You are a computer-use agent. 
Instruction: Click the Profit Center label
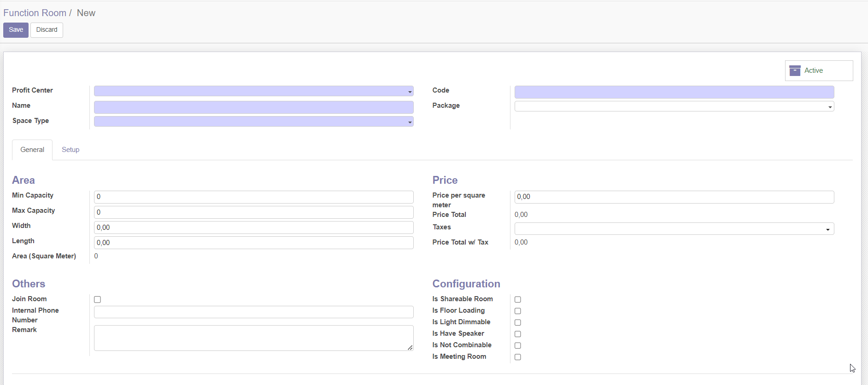(32, 90)
